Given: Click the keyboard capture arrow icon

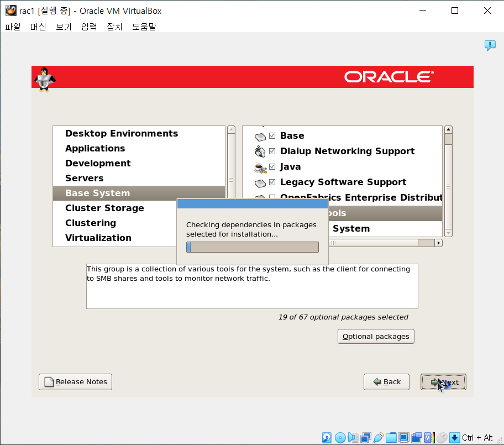Looking at the screenshot, I should click(x=454, y=438).
